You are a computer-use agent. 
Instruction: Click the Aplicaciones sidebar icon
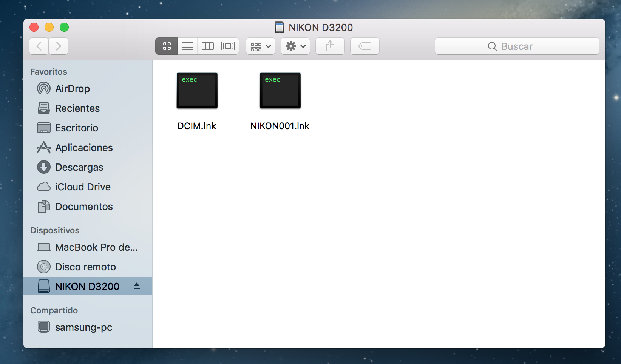[44, 148]
